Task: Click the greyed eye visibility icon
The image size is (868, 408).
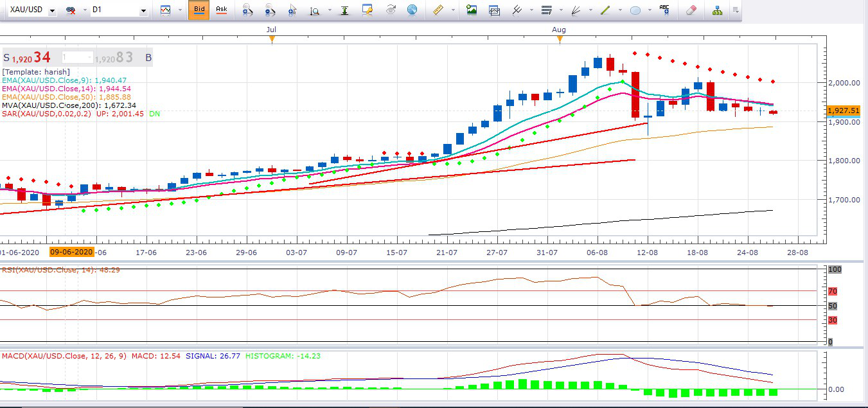Action: click(x=391, y=10)
